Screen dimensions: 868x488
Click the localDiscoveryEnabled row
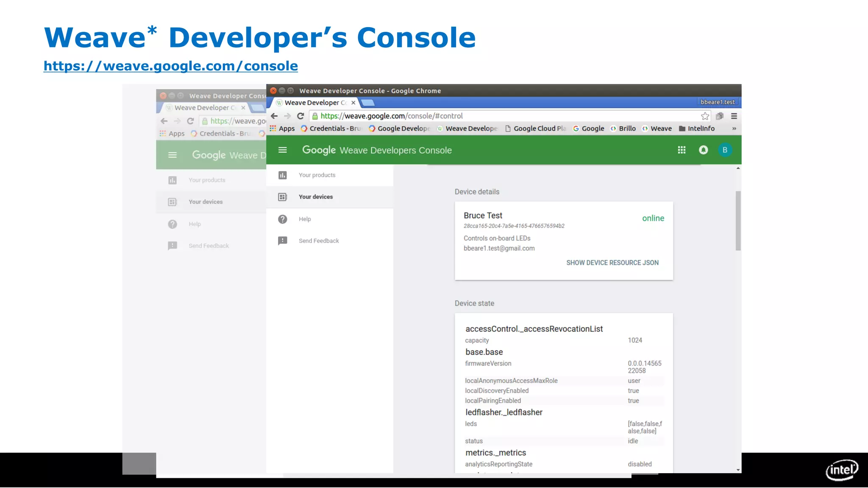tap(564, 391)
